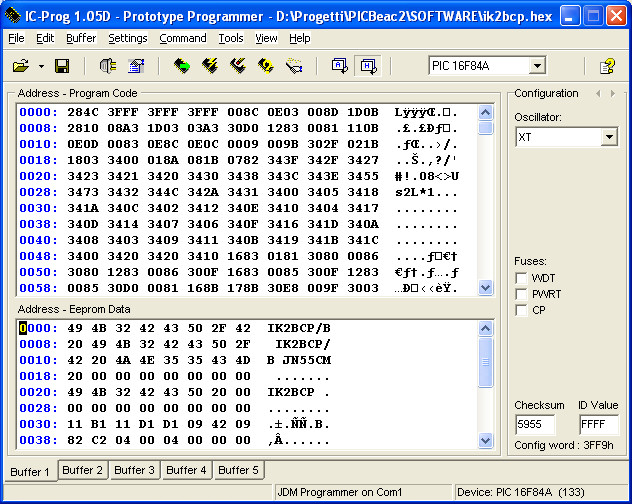Screen dimensions: 632x504
Task: Open the Oscillator XT dropdown
Action: click(609, 137)
